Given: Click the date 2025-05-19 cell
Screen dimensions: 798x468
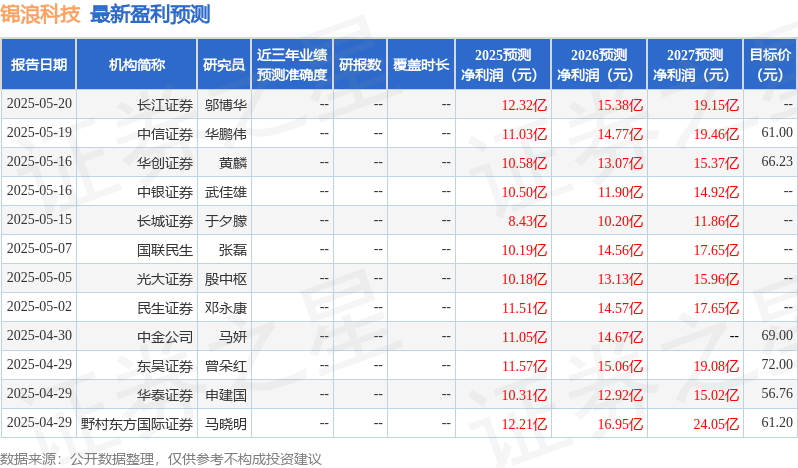Looking at the screenshot, I should pyautogui.click(x=39, y=133).
